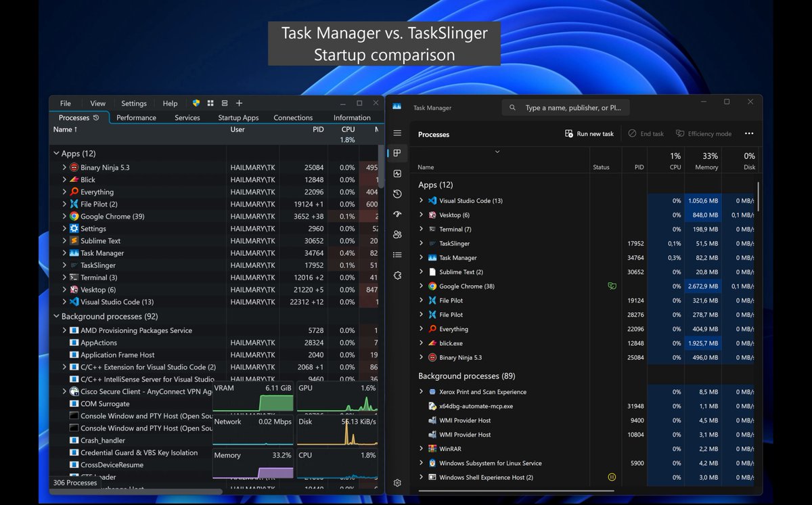Open the View menu in TaskSlinger

tap(98, 104)
